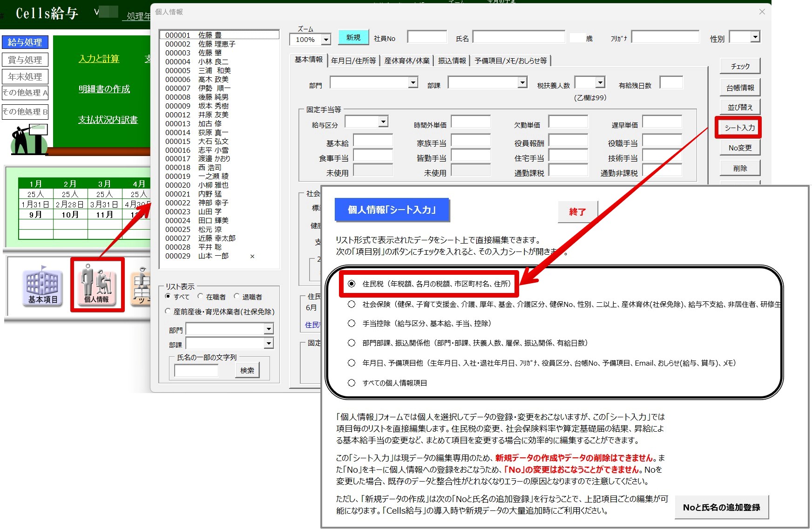Open the 税扶養人数 dropdown
Image resolution: width=812 pixels, height=530 pixels.
coord(600,82)
